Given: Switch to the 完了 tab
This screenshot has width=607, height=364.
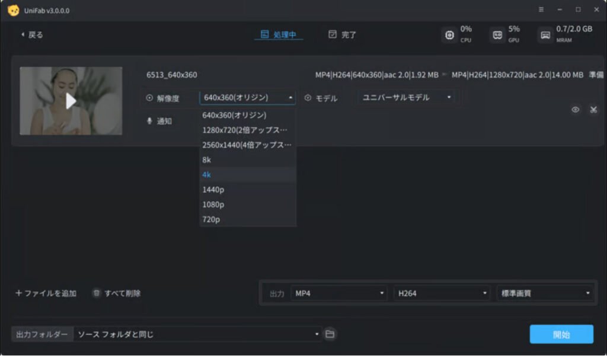Looking at the screenshot, I should [x=343, y=34].
